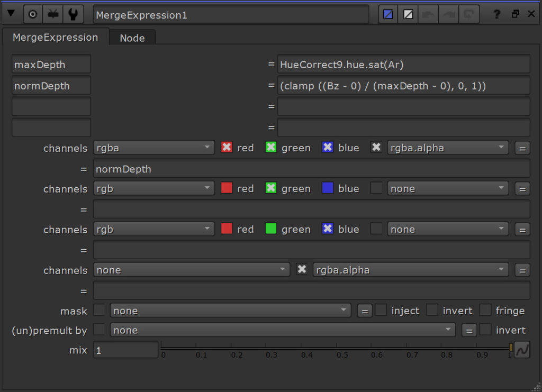This screenshot has height=392, width=542.
Task: Toggle blue checkbox in second channels row
Action: (327, 188)
